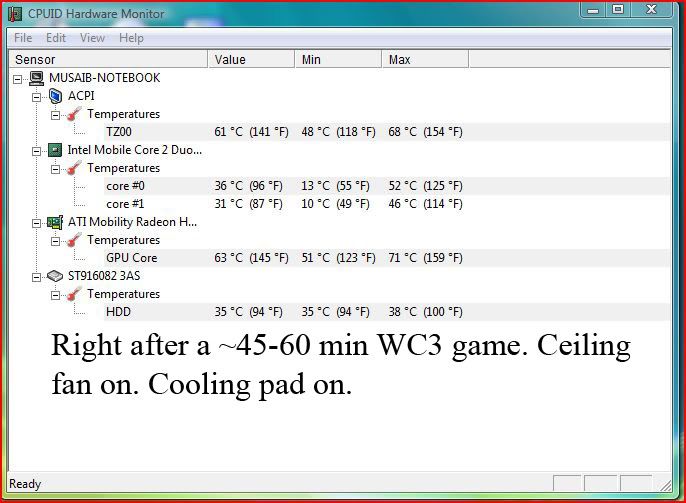
Task: Click the TZ00 value 61 °C (141 °F)
Action: pos(252,132)
